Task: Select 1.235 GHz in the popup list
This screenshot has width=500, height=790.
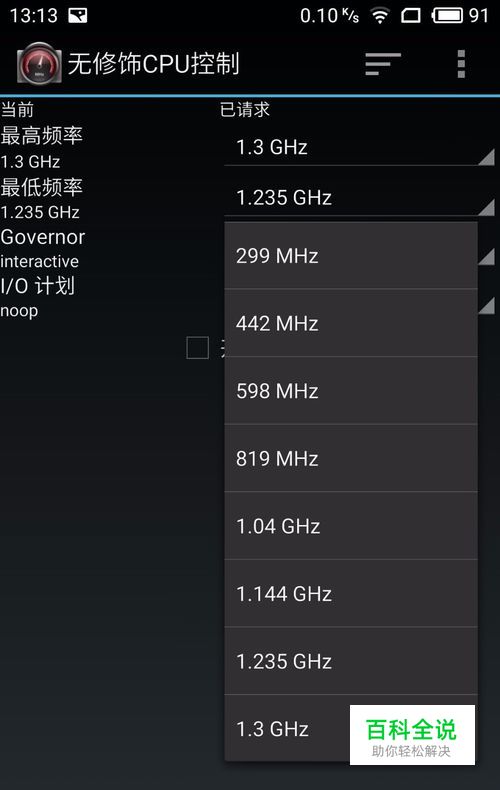Action: [351, 661]
